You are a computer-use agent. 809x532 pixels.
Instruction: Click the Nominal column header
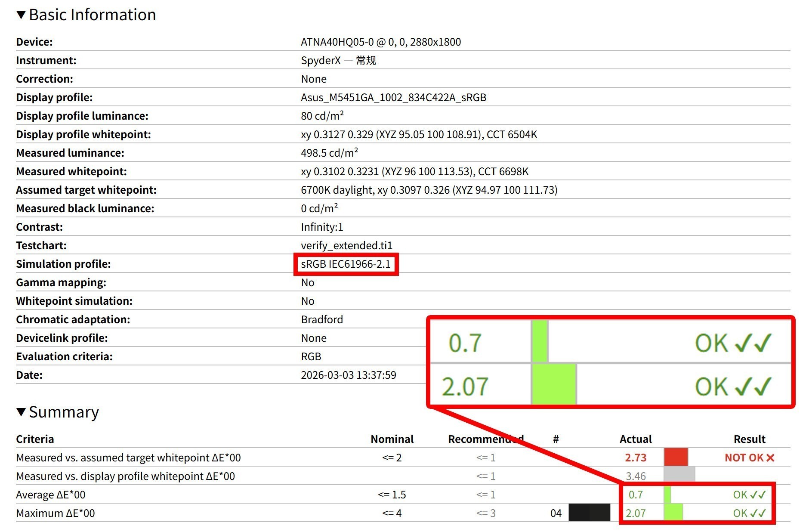392,439
